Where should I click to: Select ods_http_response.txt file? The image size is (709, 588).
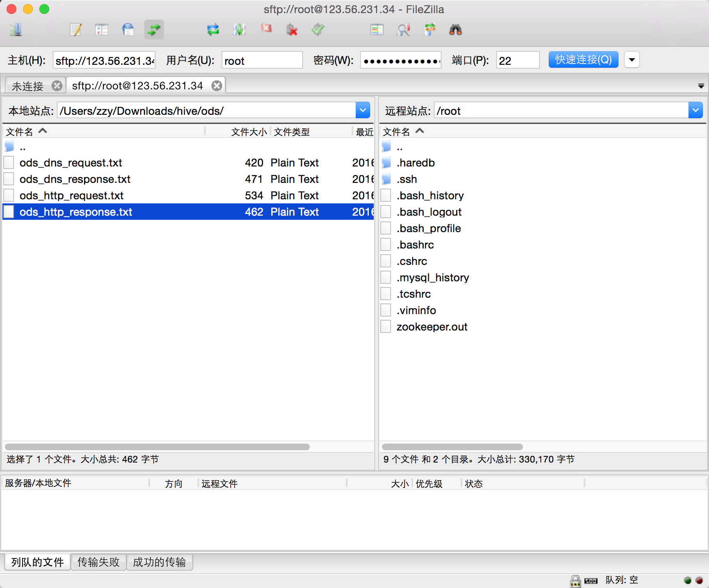pos(188,212)
